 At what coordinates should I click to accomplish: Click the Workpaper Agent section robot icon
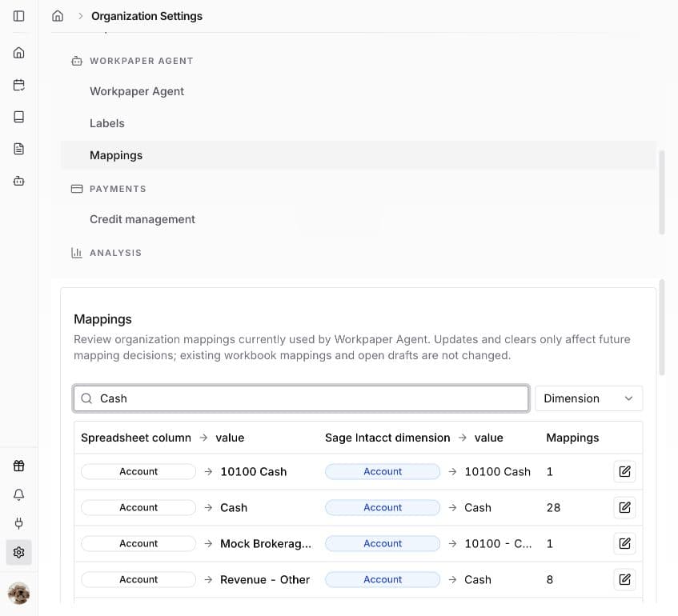tap(77, 61)
